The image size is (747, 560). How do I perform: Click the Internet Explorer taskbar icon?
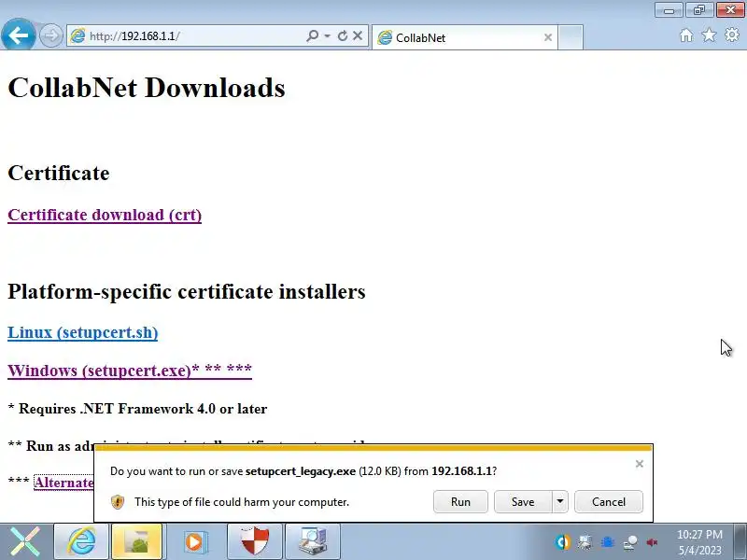pyautogui.click(x=81, y=541)
